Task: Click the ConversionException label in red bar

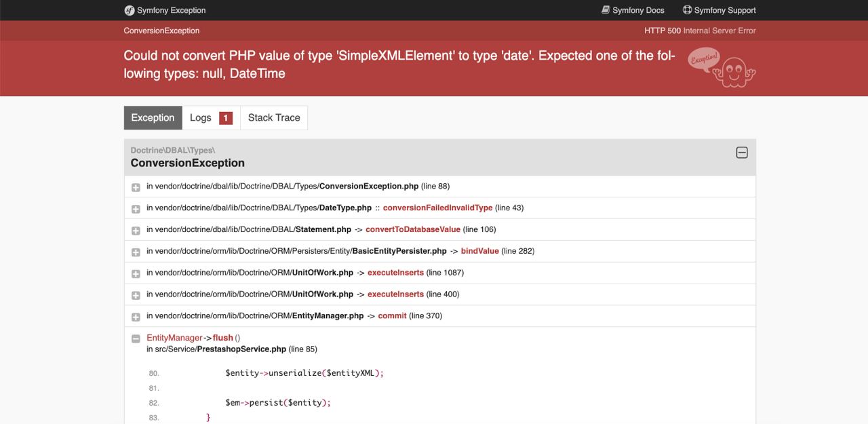Action: click(161, 31)
